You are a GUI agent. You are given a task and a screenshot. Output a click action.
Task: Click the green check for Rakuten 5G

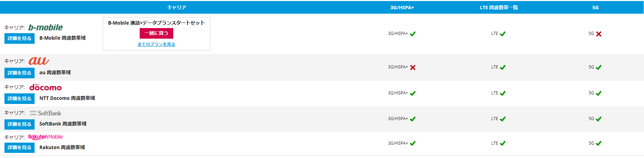[598, 143]
